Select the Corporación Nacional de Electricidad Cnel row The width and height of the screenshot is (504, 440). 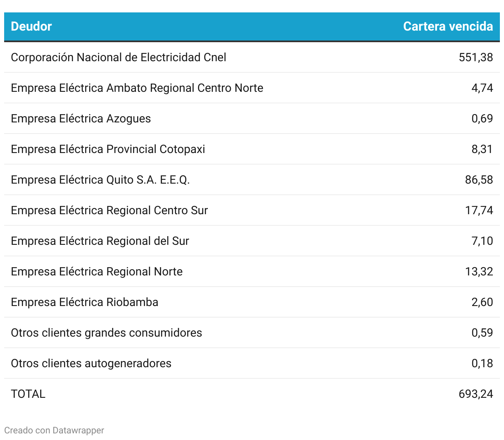(119, 57)
